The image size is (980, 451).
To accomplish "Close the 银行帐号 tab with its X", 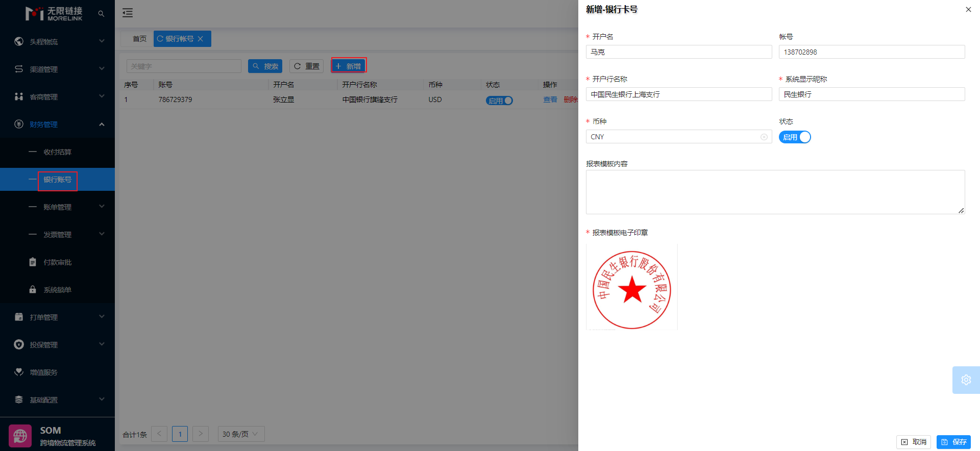I will click(201, 39).
